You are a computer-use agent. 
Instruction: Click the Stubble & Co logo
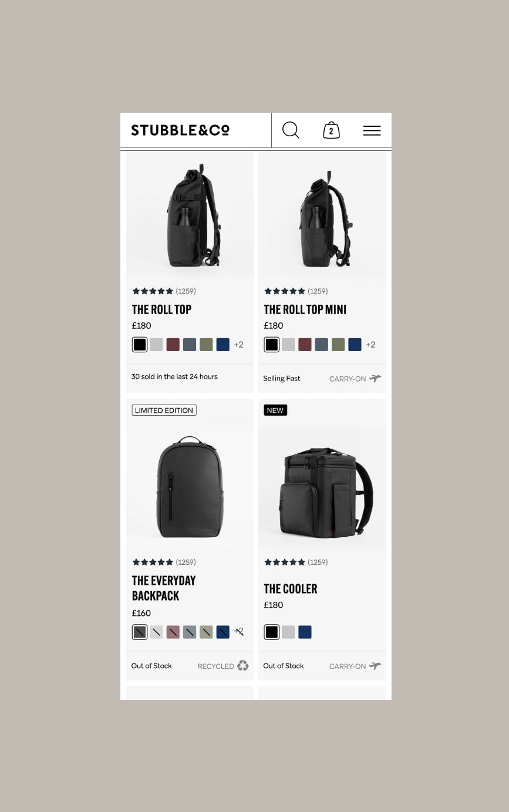click(x=180, y=130)
